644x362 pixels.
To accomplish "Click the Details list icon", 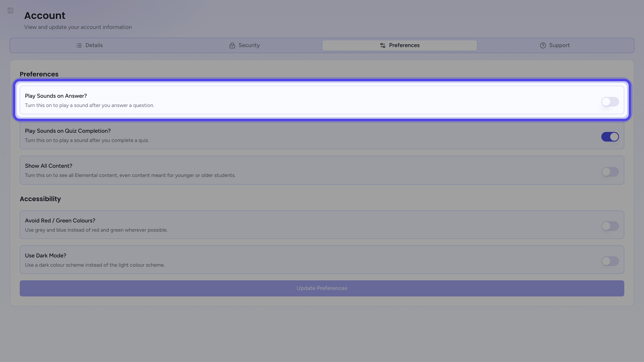I will 79,45.
